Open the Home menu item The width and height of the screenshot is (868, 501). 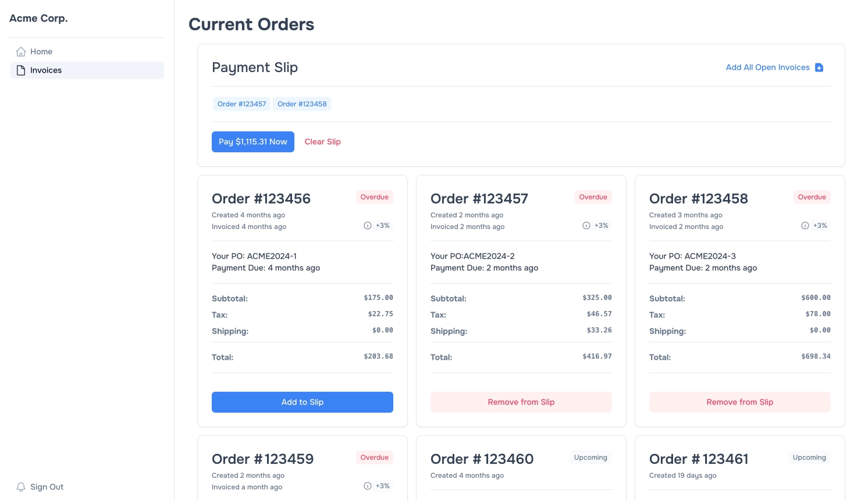pos(41,52)
